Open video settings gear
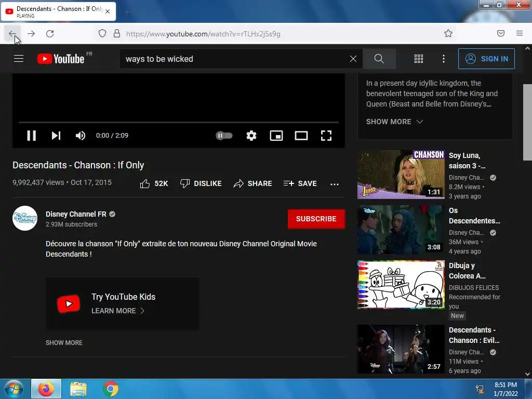The image size is (532, 399). pos(251,136)
